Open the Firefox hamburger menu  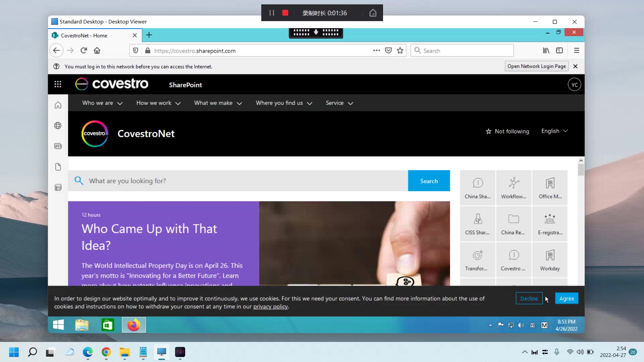click(x=577, y=51)
